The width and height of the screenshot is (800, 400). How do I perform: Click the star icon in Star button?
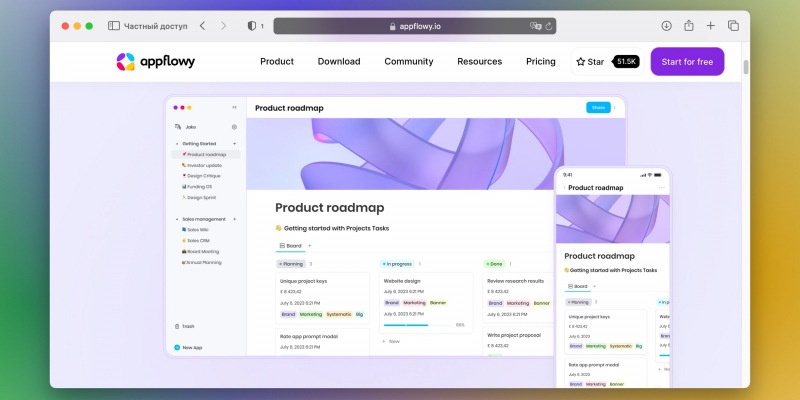coord(581,62)
